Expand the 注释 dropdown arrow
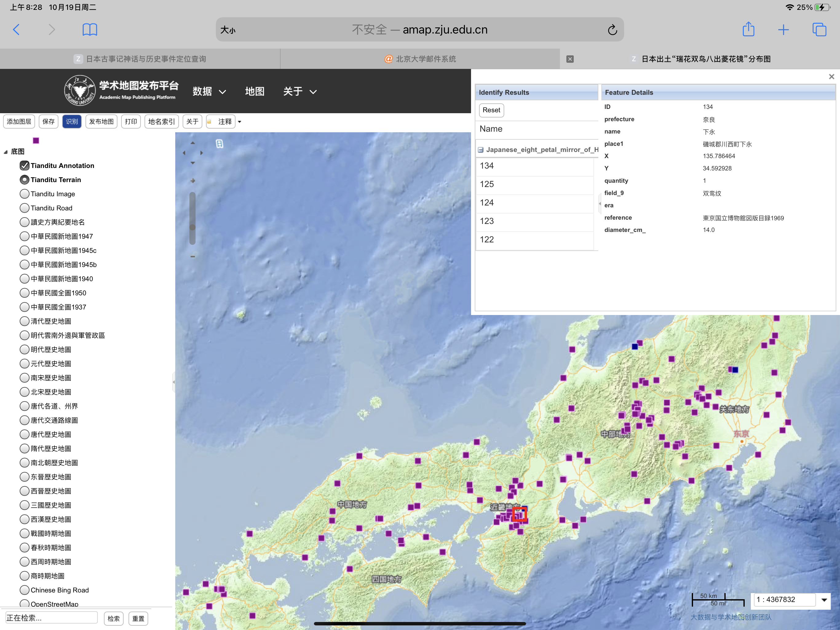 point(240,122)
